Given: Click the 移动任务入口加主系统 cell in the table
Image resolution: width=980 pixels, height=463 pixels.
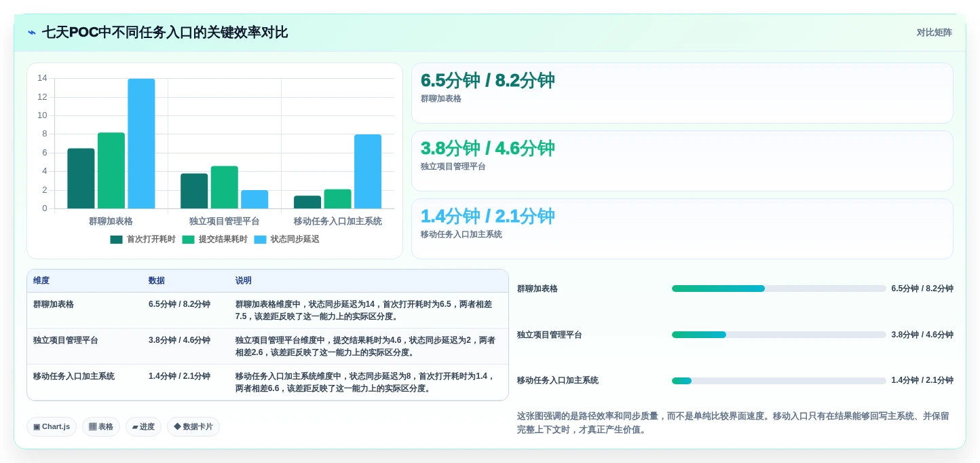Looking at the screenshot, I should (x=74, y=376).
